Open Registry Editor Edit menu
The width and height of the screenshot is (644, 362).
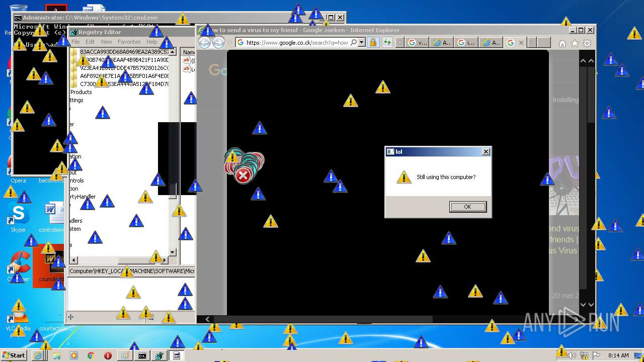[90, 42]
